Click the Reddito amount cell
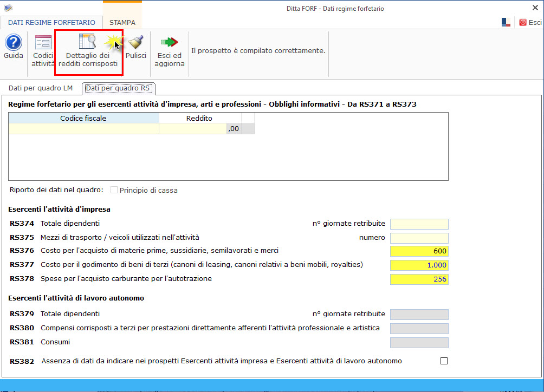 pos(192,128)
